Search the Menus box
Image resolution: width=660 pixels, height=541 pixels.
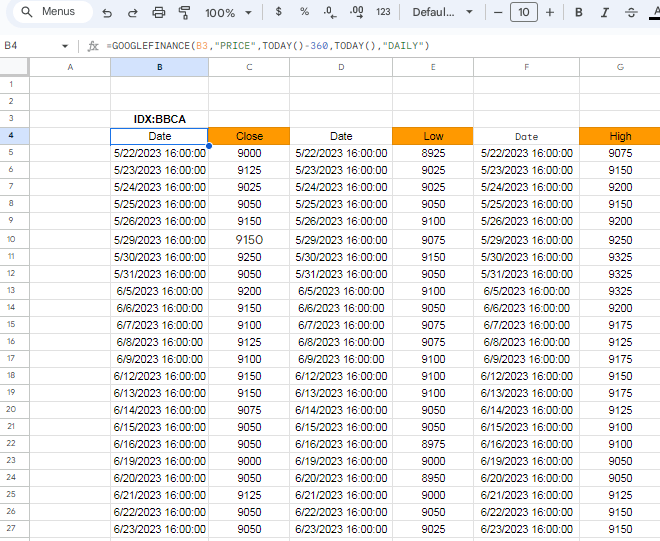point(50,13)
